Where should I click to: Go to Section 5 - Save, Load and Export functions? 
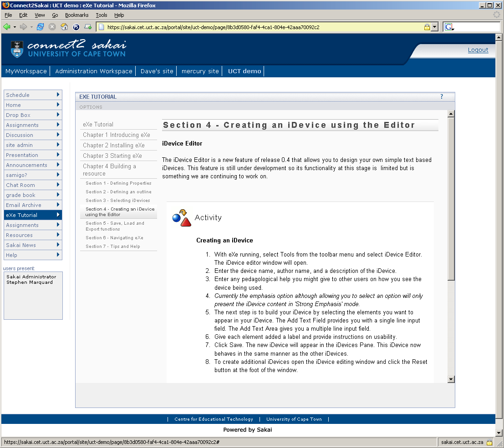pyautogui.click(x=115, y=226)
